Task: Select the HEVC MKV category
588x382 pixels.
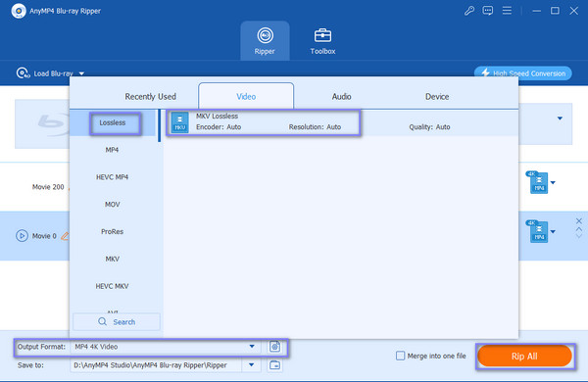Action: tap(112, 286)
